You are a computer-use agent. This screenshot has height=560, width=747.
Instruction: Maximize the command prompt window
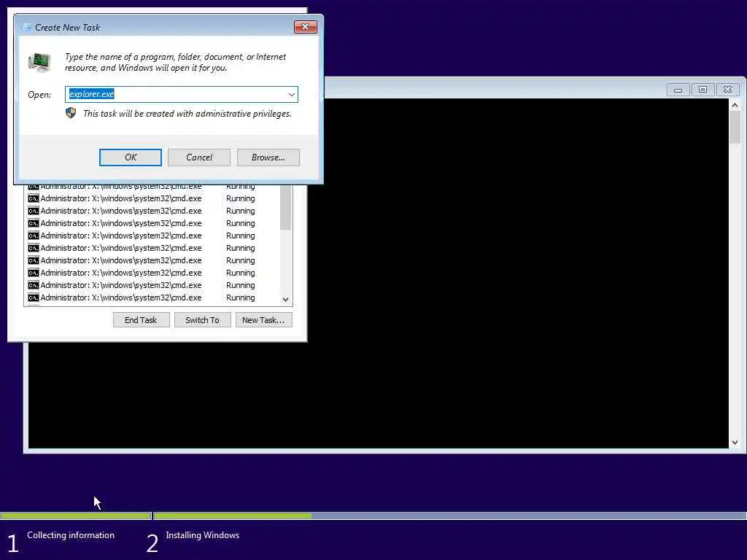click(x=703, y=90)
